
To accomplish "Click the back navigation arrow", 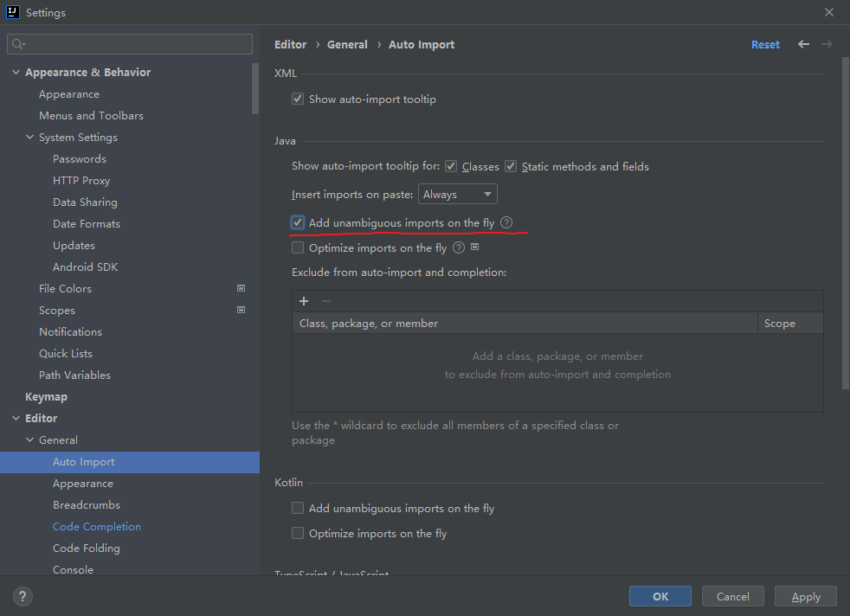I will click(x=804, y=44).
